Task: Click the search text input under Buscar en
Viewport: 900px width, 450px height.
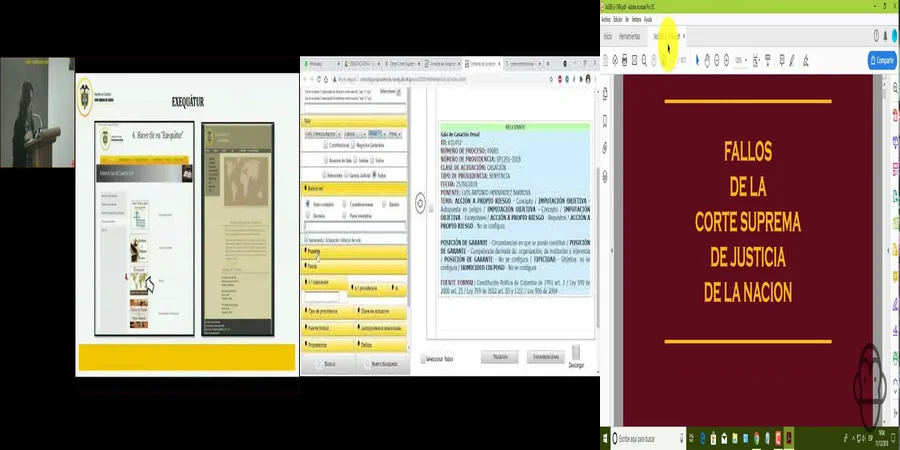Action: [355, 227]
